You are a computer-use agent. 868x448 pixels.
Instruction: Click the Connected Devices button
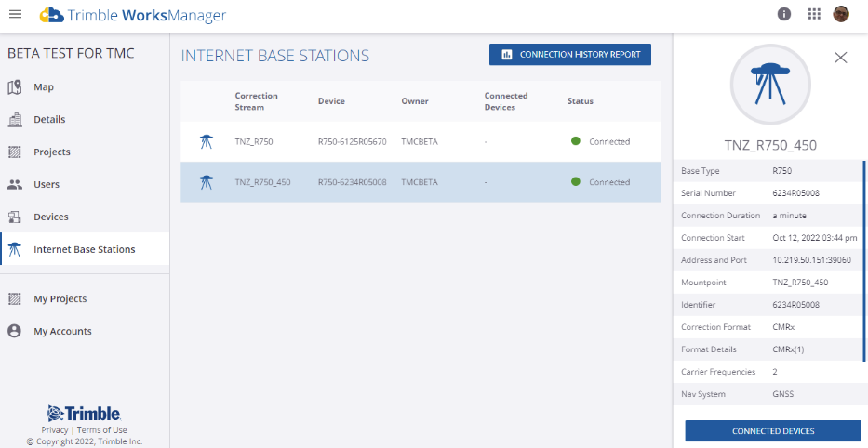pyautogui.click(x=773, y=431)
